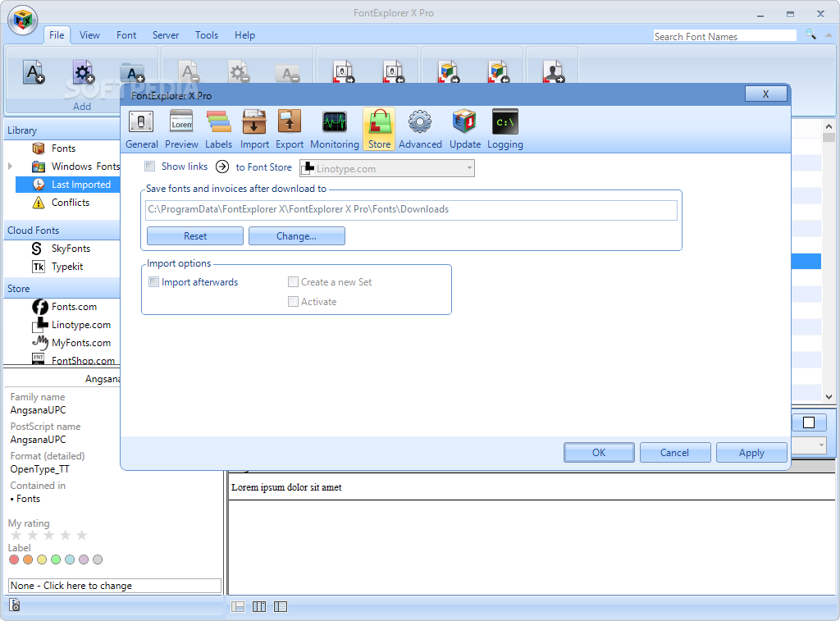Open the Labels preferences tab

click(218, 129)
